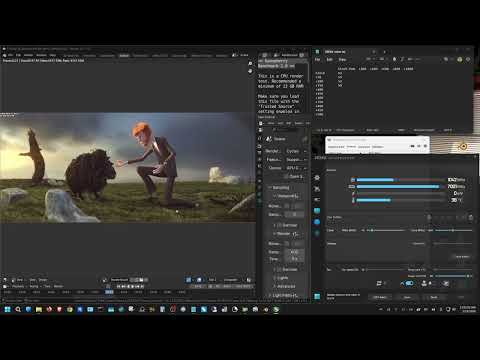Viewport: 480px width, 360px height.
Task: Expand the Lights subpanel under Sampling
Action: tap(282, 278)
